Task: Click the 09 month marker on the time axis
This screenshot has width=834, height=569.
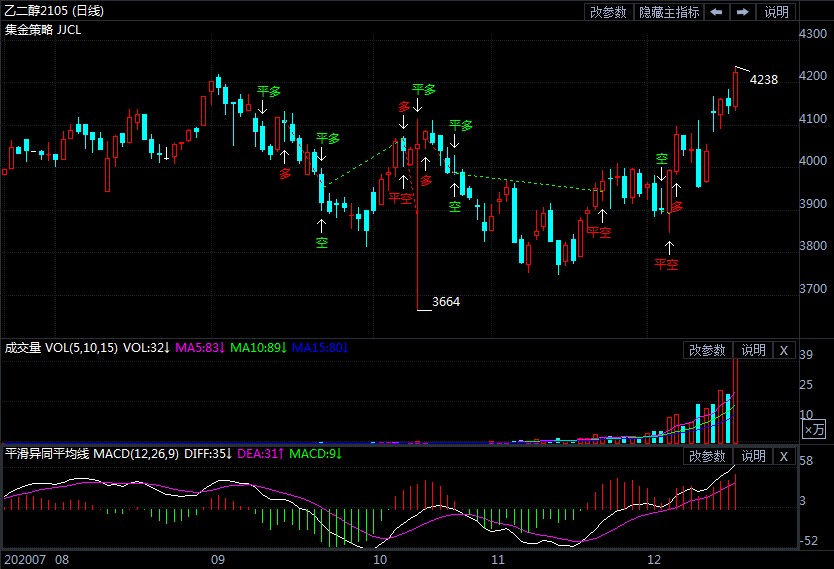Action: tap(218, 559)
